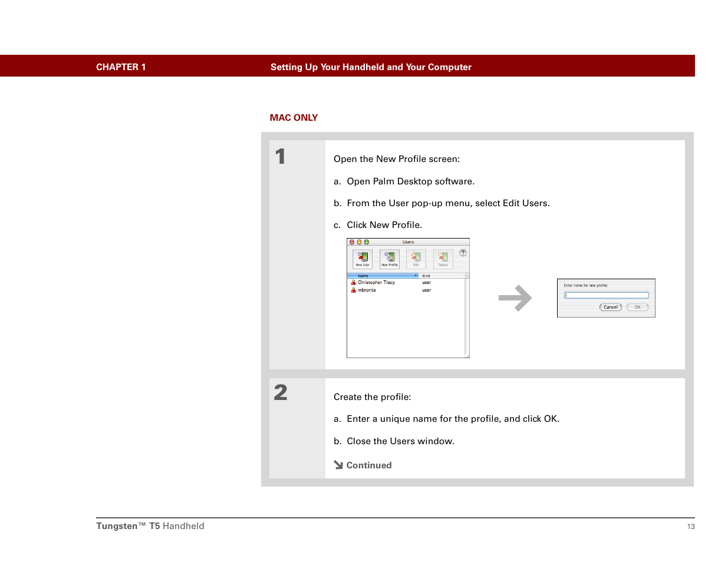The image size is (728, 562).
Task: Select the mbronte user row
Action: pos(406,290)
